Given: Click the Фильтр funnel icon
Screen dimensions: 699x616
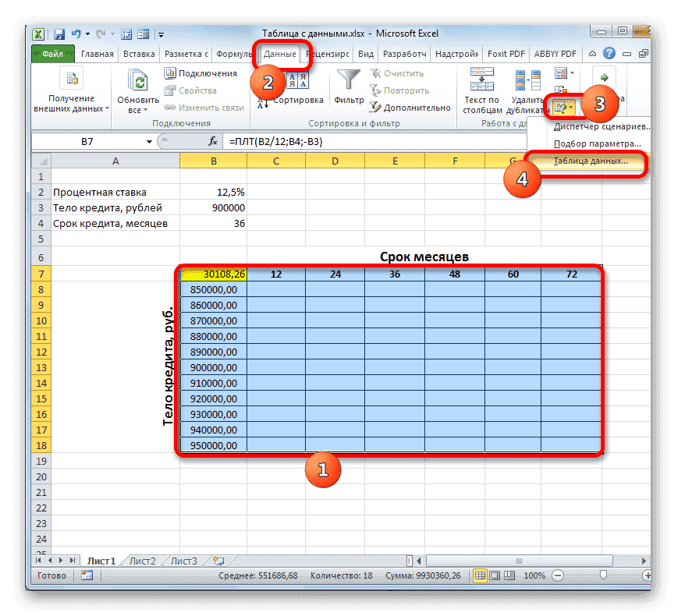Looking at the screenshot, I should click(x=347, y=78).
